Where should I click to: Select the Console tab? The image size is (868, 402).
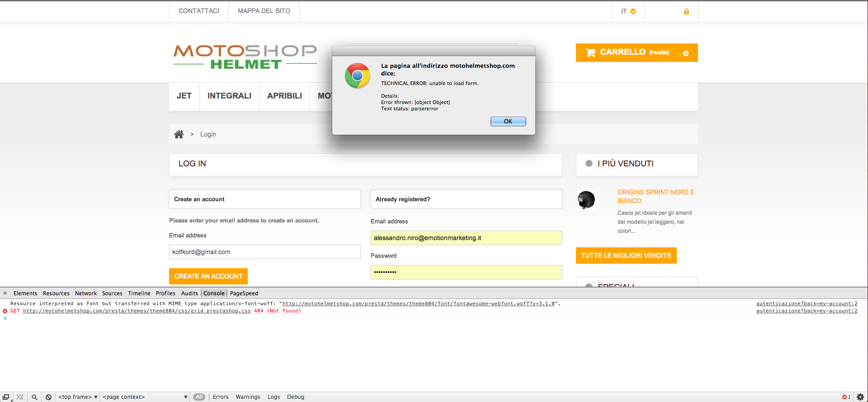point(214,293)
